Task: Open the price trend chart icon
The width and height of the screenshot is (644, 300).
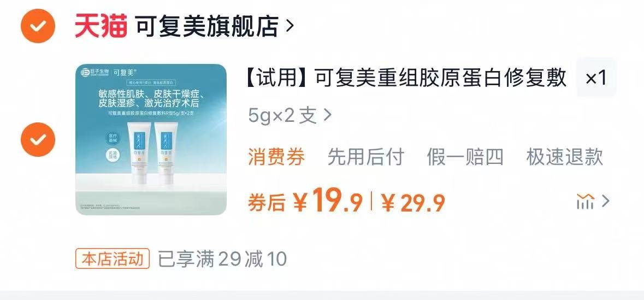Action: tap(585, 202)
